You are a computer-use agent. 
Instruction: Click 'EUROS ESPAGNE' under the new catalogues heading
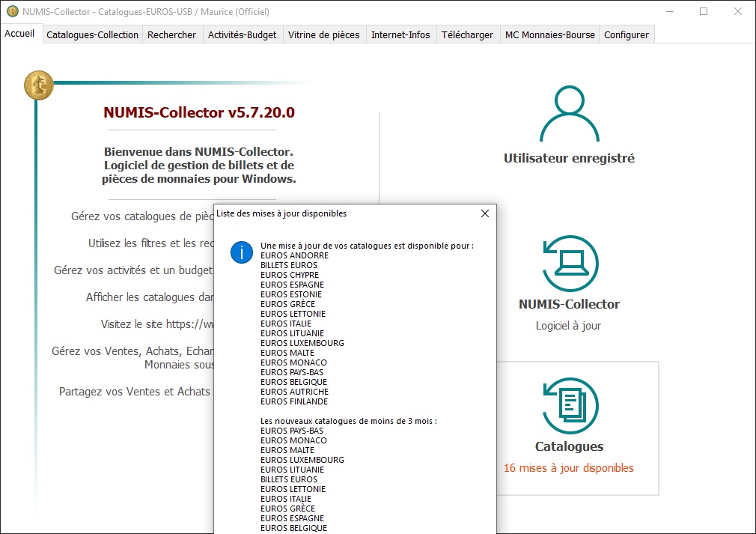(x=292, y=518)
